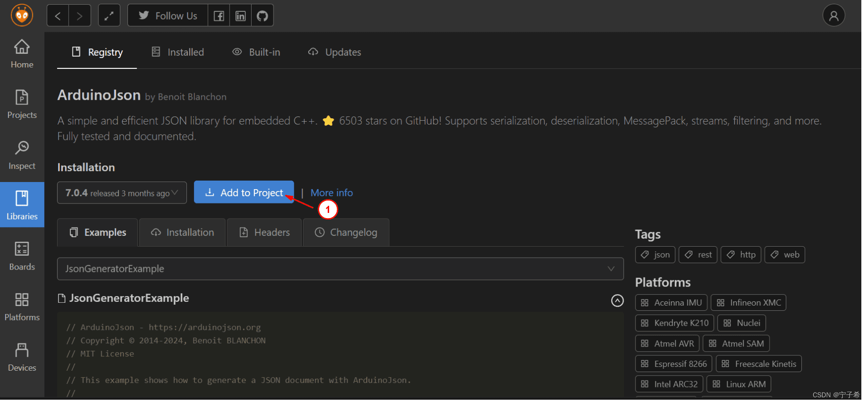Open the LinkedIn icon link
This screenshot has height=403, width=868.
241,16
